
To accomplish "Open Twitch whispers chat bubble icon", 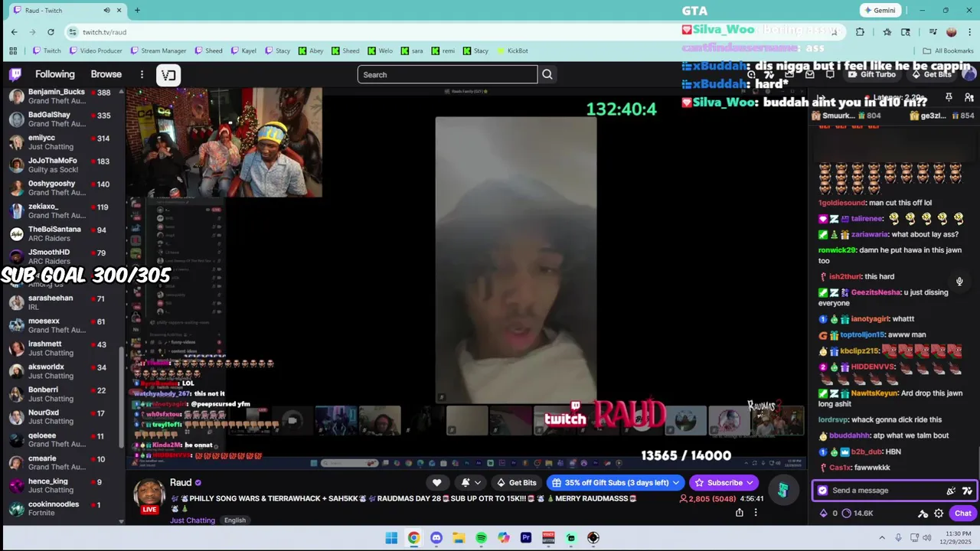I will [830, 74].
